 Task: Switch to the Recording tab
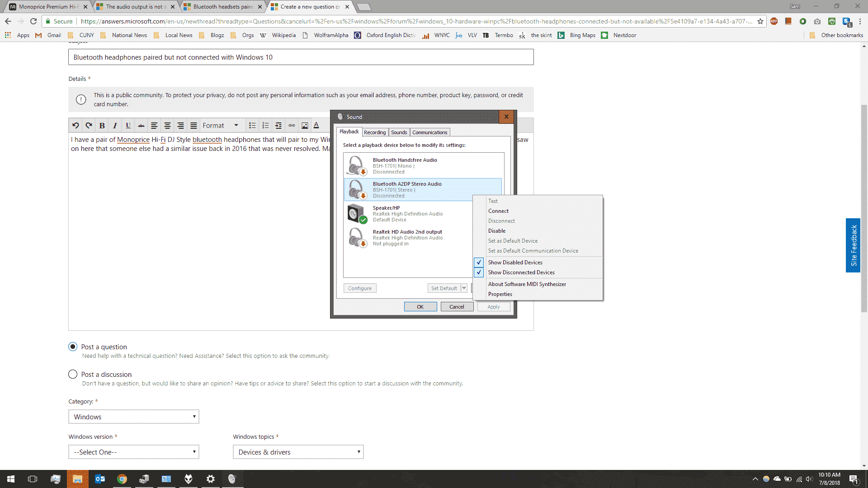click(x=375, y=132)
